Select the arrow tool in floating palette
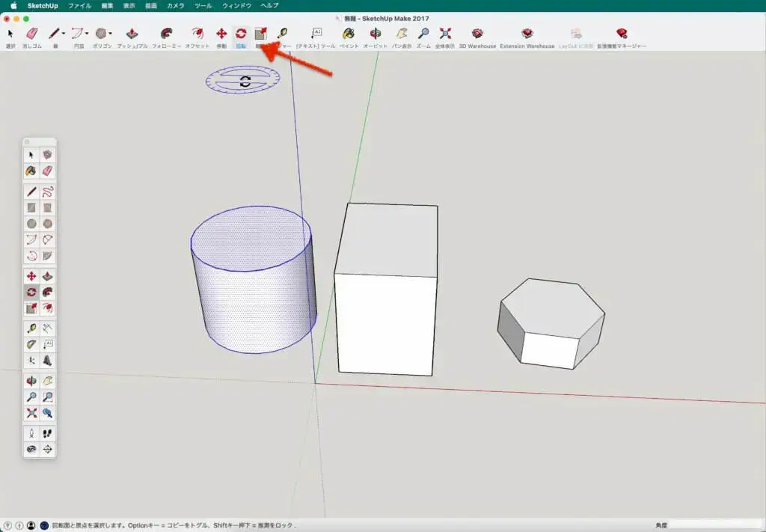This screenshot has height=532, width=766. pos(31,156)
